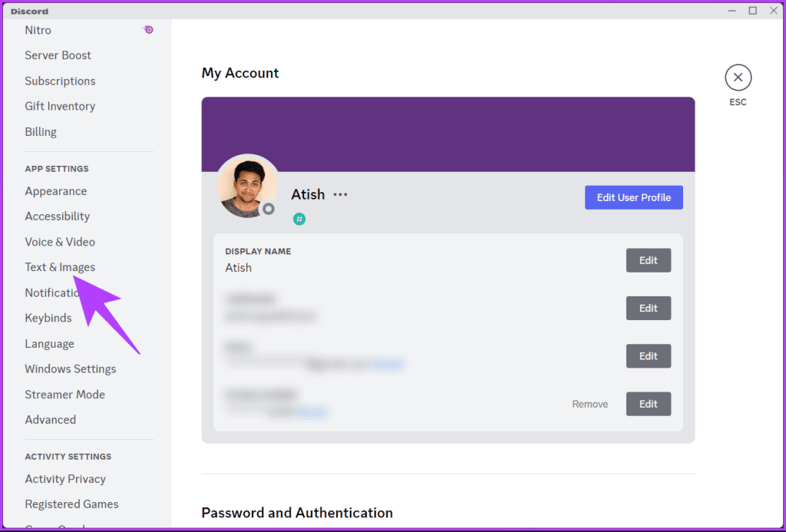Click the teal hashtag badge under the username
The image size is (786, 532).
pyautogui.click(x=299, y=219)
